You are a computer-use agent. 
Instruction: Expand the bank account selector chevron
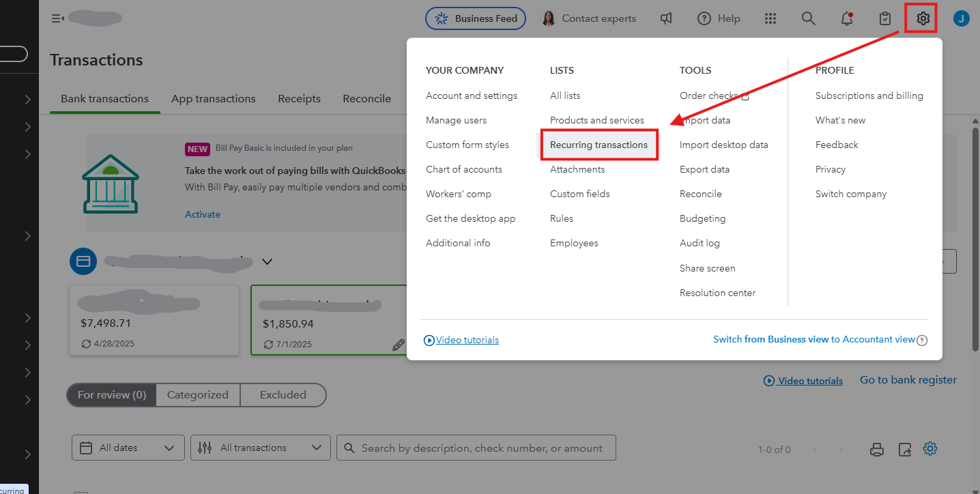268,261
